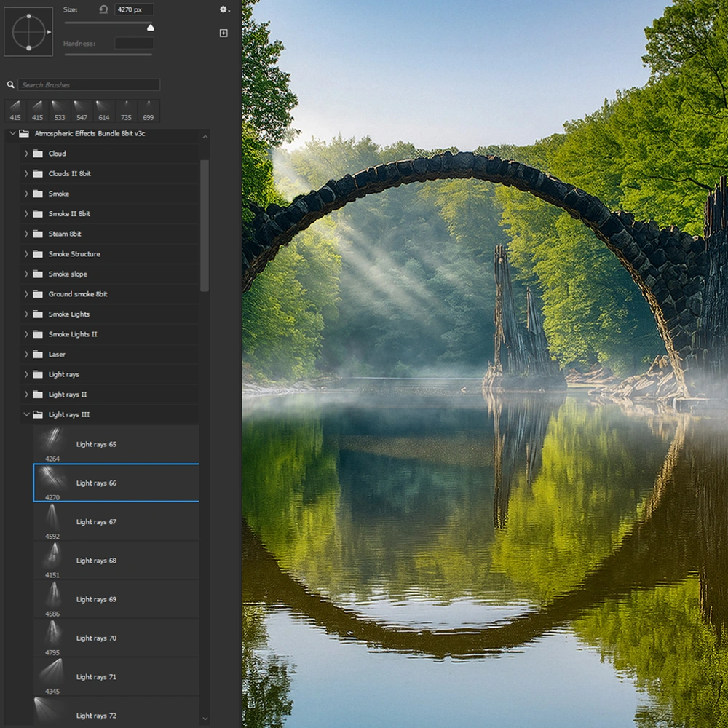Click the brush list scroll-down arrow

pyautogui.click(x=205, y=719)
